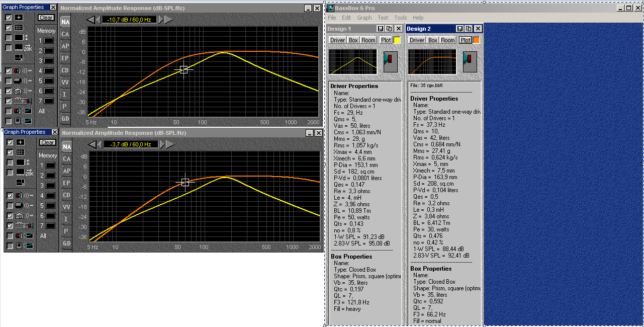Open the Test menu in BassBox

(383, 18)
